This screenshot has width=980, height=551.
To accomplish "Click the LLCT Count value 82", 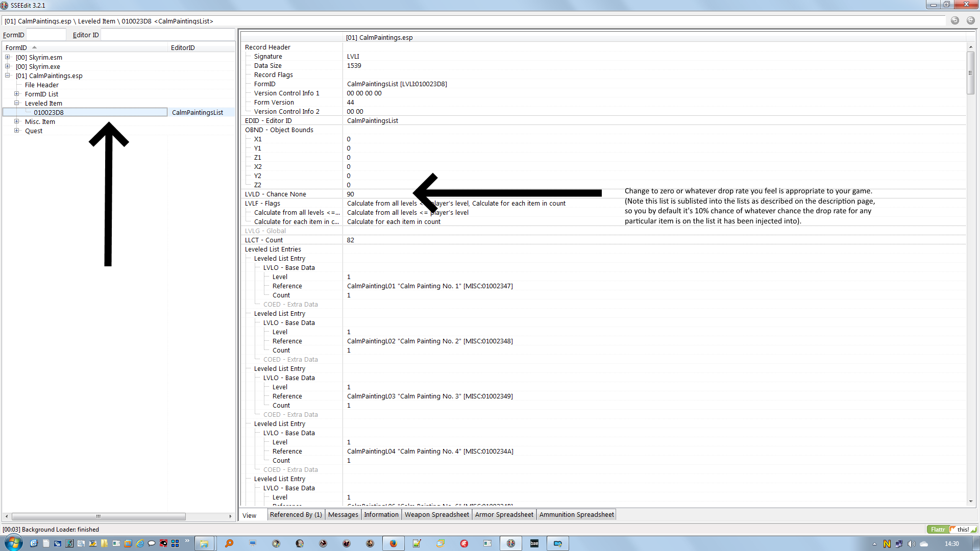I will (x=351, y=240).
